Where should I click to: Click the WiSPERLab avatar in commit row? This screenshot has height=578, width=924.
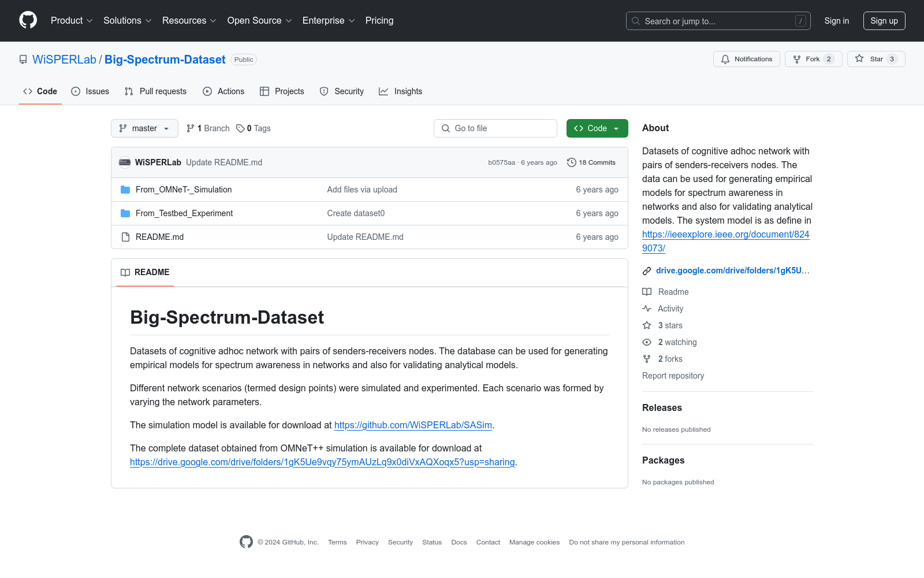pyautogui.click(x=125, y=162)
